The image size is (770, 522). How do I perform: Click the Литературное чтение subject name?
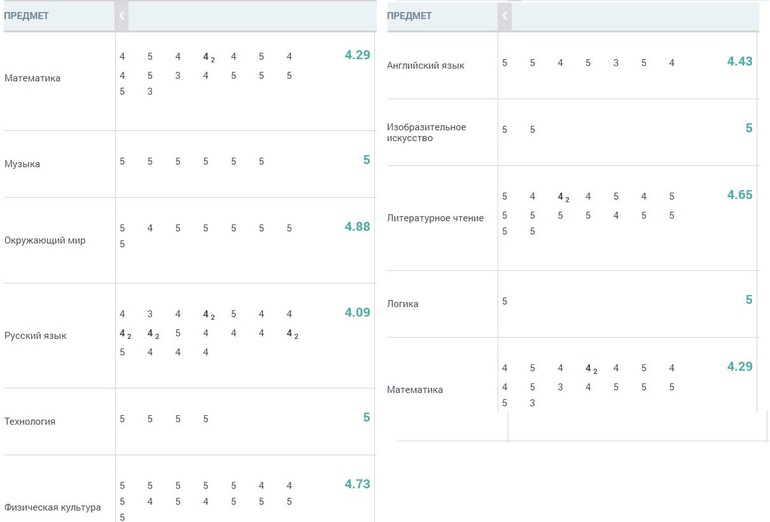pos(435,218)
